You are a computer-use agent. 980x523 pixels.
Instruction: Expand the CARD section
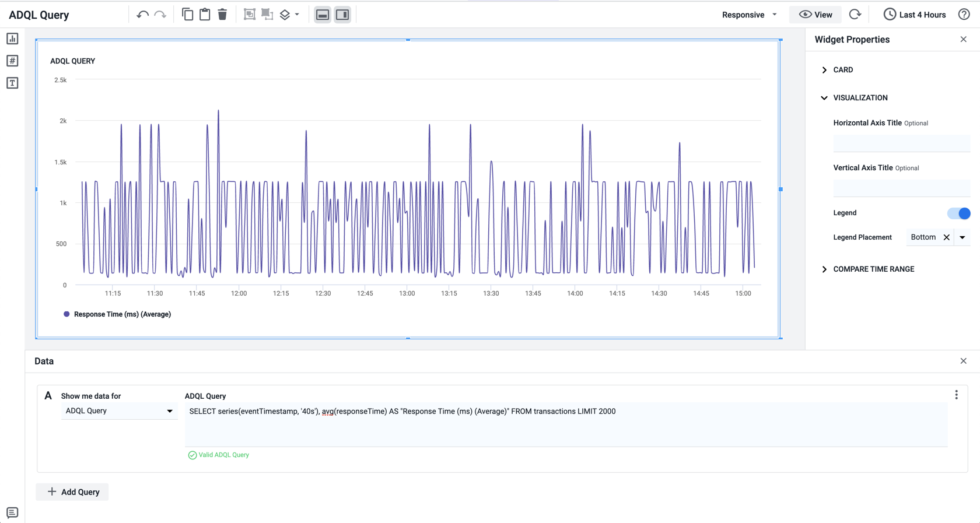[838, 70]
